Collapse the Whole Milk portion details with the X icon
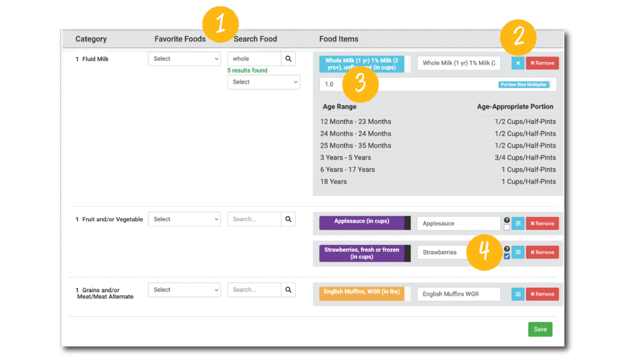Viewport: 625px width, 364px height. click(518, 63)
